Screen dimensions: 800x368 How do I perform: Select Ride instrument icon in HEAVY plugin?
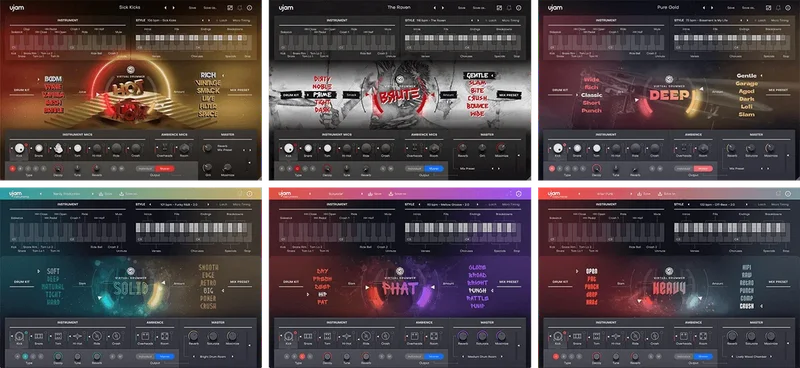636,336
